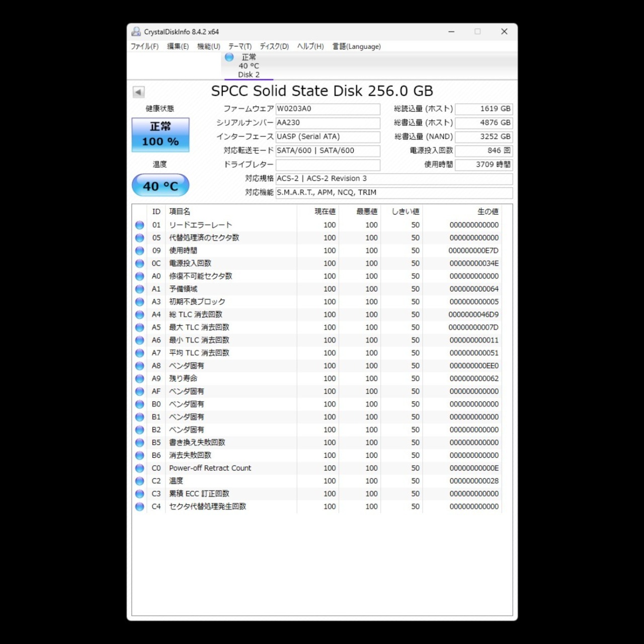Click the status orb for ID C3

click(140, 494)
